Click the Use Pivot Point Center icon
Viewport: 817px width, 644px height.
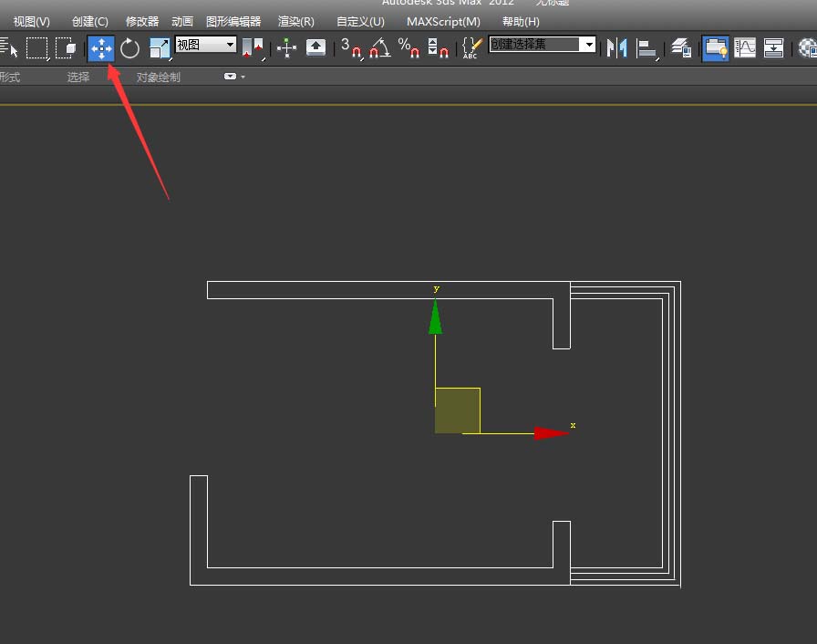253,49
